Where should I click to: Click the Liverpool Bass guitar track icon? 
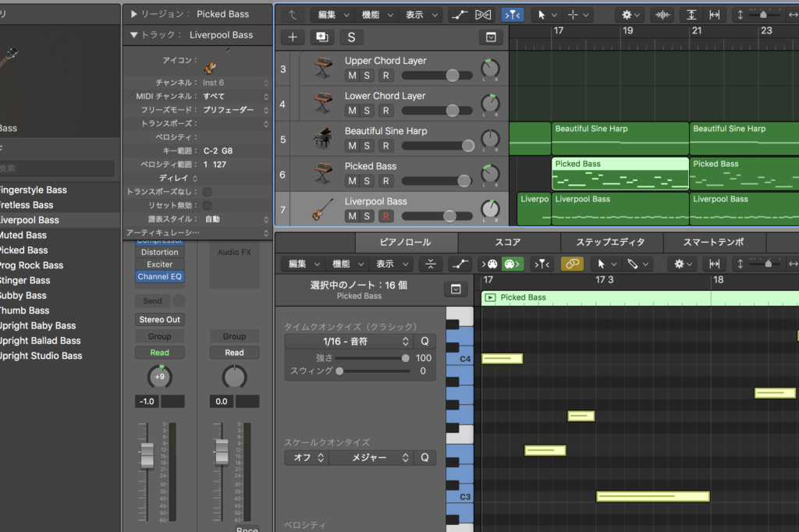(322, 209)
